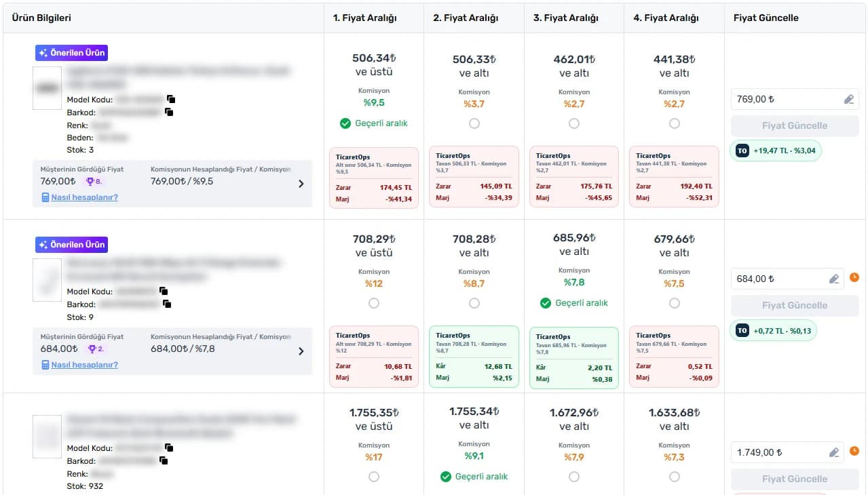Screen dimensions: 868x495
Task: Copy Model Kodu of the Stok: 9 product
Action: pyautogui.click(x=164, y=292)
